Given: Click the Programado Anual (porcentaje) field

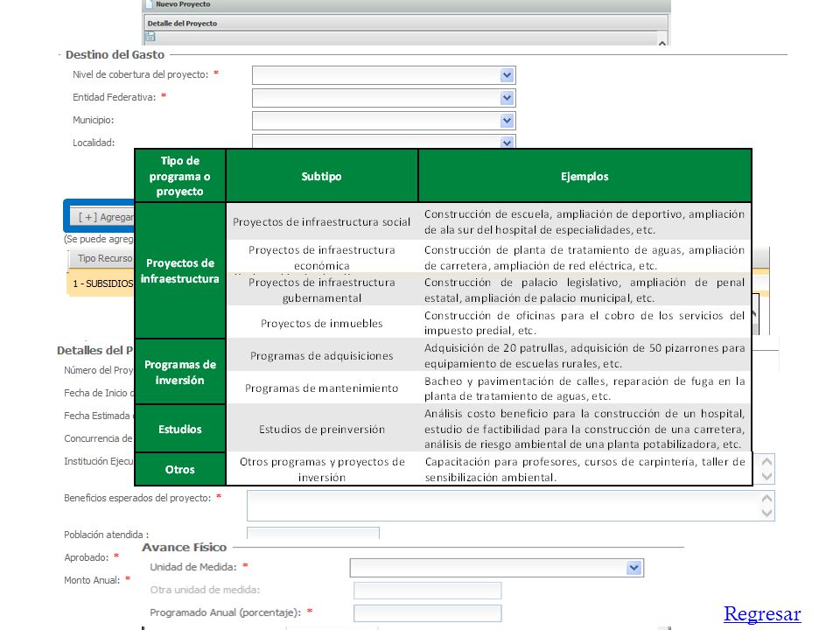Looking at the screenshot, I should tap(428, 613).
